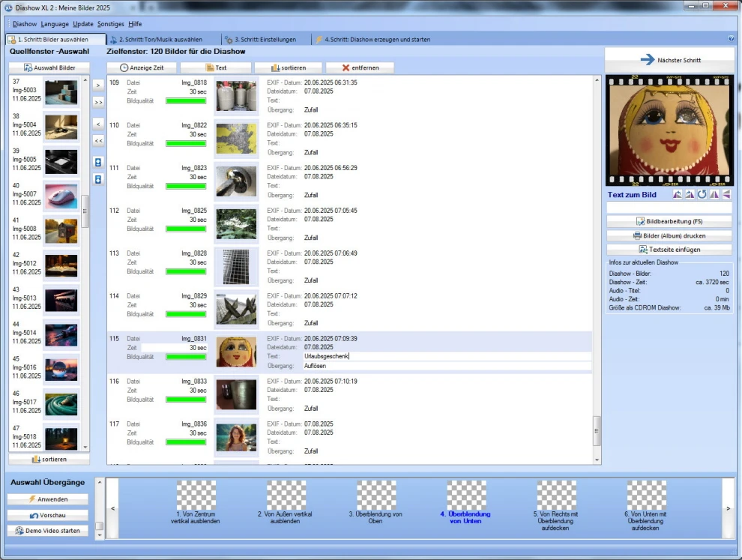742x560 pixels.
Task: Click Zielfenster scrollbar down arrow
Action: pos(597,460)
